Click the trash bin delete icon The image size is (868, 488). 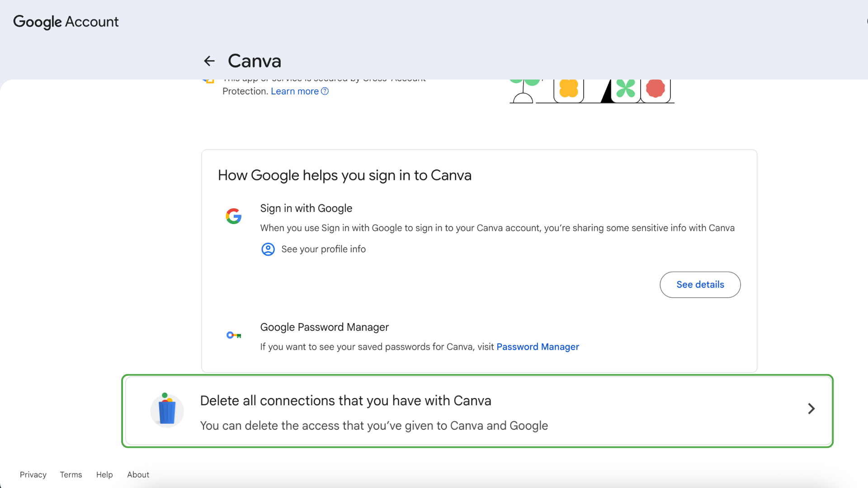click(167, 410)
